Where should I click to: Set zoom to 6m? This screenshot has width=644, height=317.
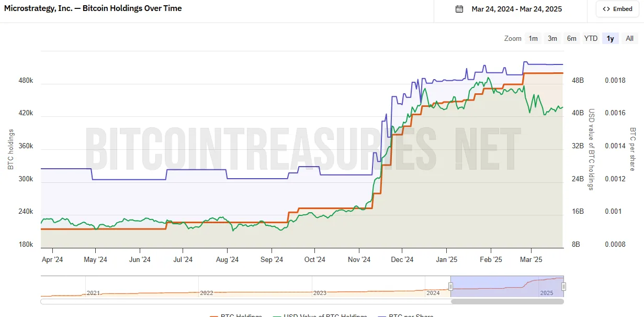click(572, 38)
